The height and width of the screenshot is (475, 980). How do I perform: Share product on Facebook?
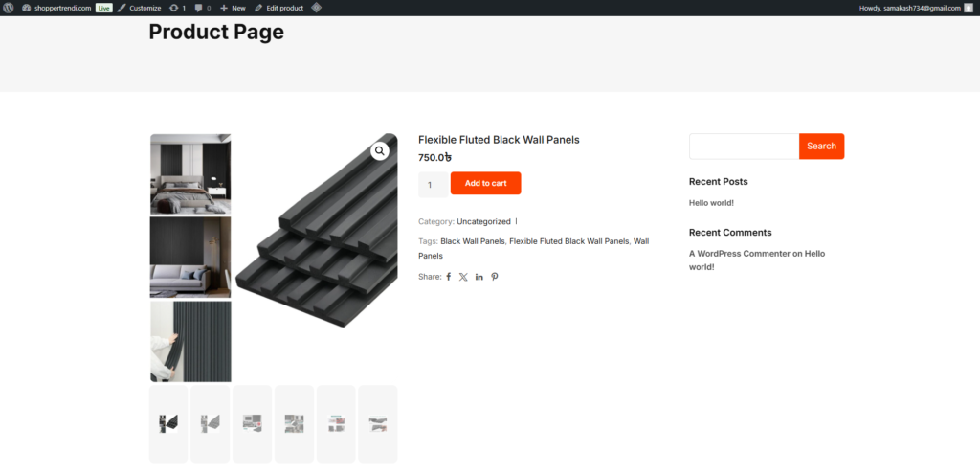pos(449,277)
